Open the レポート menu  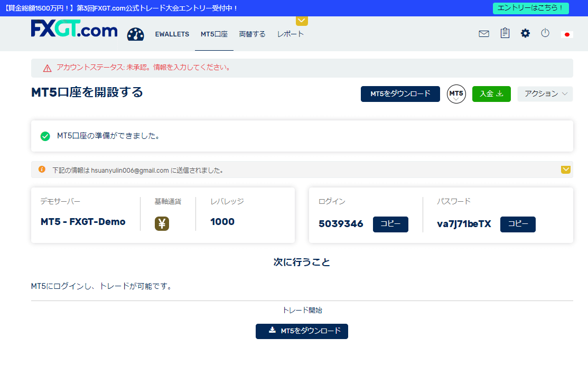click(290, 34)
